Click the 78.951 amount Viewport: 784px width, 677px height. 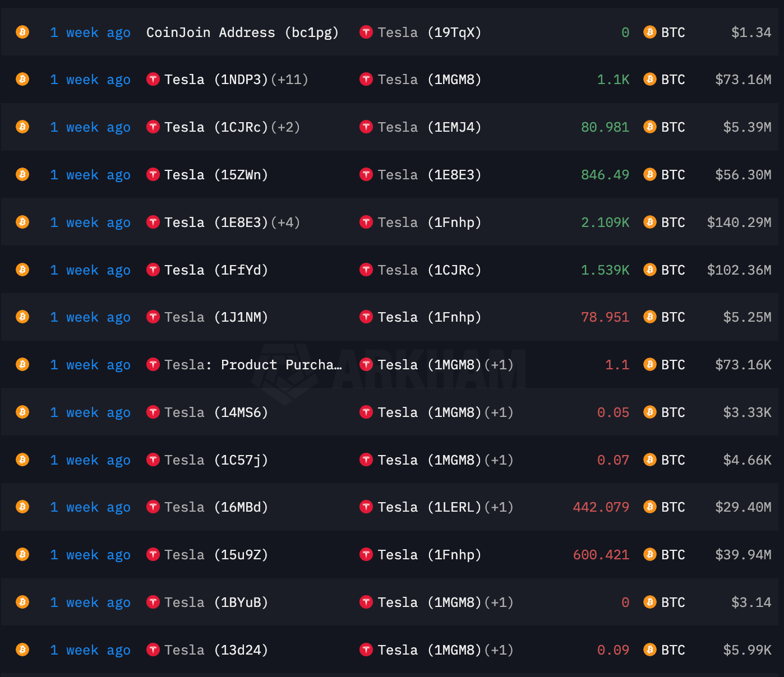605,317
